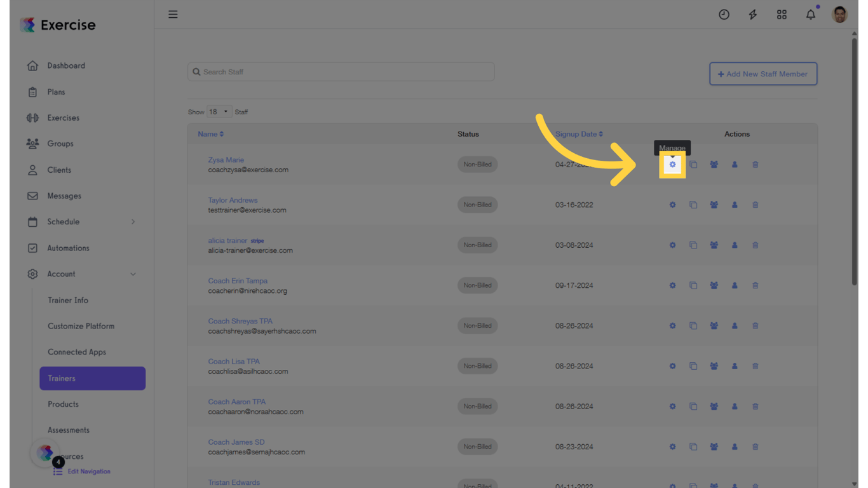Open the Trainers page in the sidebar

point(62,378)
